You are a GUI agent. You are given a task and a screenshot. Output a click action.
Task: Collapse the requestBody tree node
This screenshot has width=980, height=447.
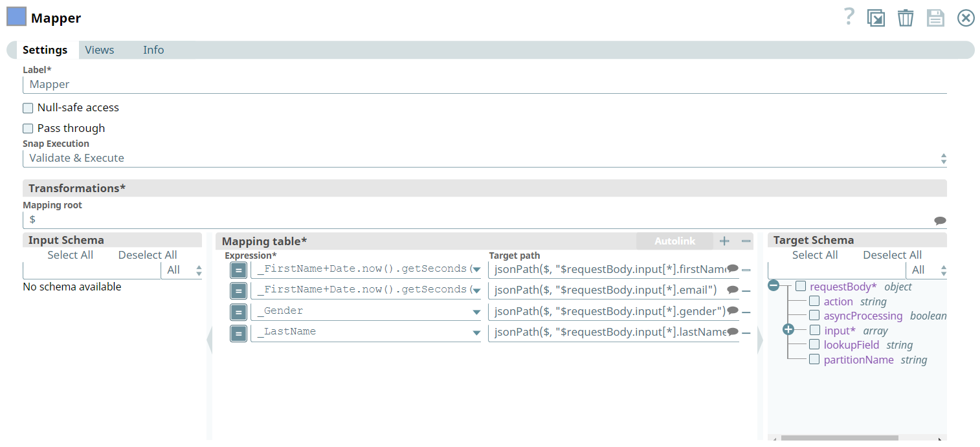(x=774, y=286)
